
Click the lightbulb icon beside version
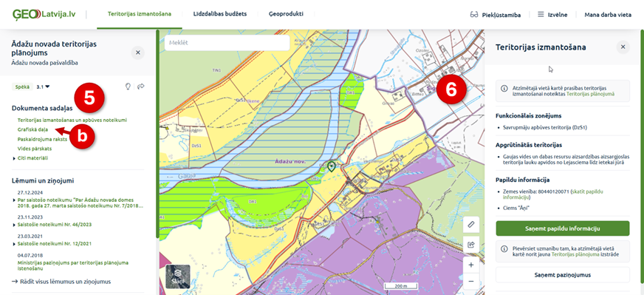coord(129,87)
